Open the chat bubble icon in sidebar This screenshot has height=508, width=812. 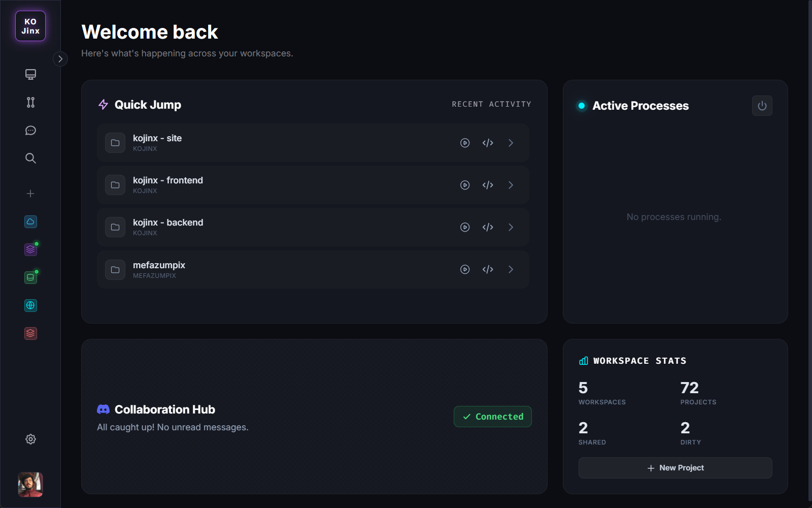(x=30, y=131)
